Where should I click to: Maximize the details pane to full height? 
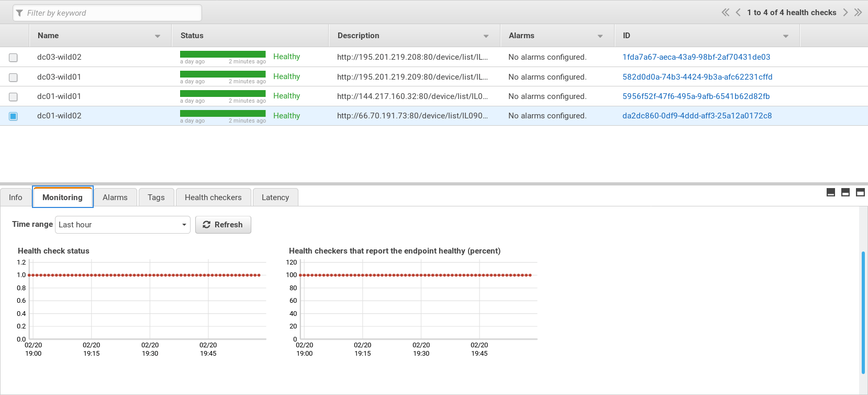[860, 192]
